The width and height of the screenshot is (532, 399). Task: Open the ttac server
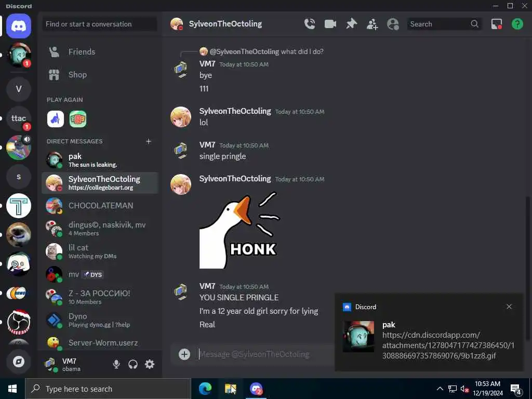(19, 118)
